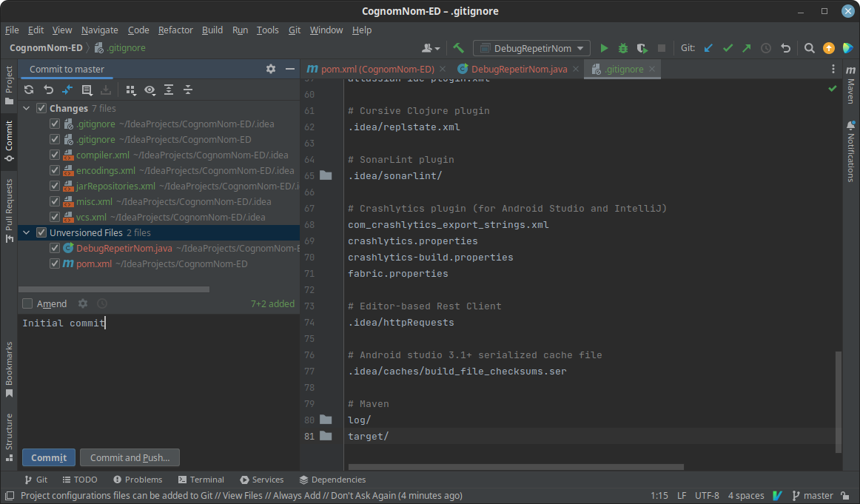This screenshot has height=504, width=860.
Task: Click the Show Diff icon
Action: (x=67, y=90)
